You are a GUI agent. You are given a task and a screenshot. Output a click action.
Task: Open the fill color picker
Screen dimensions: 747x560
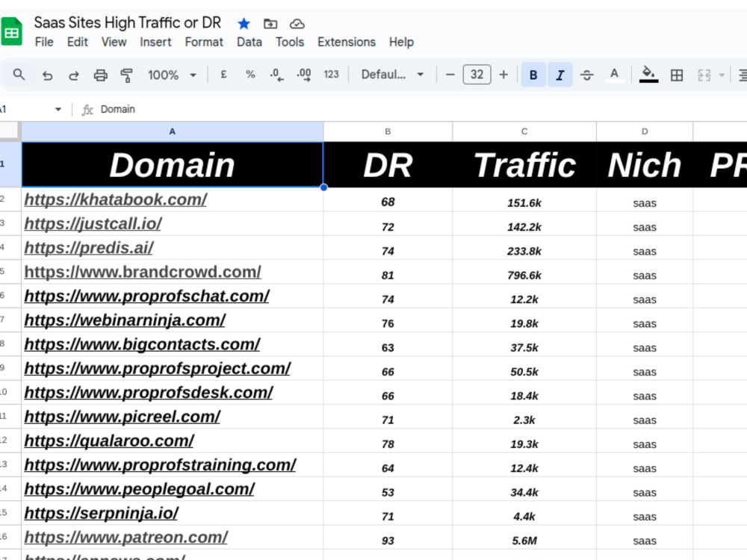click(648, 75)
